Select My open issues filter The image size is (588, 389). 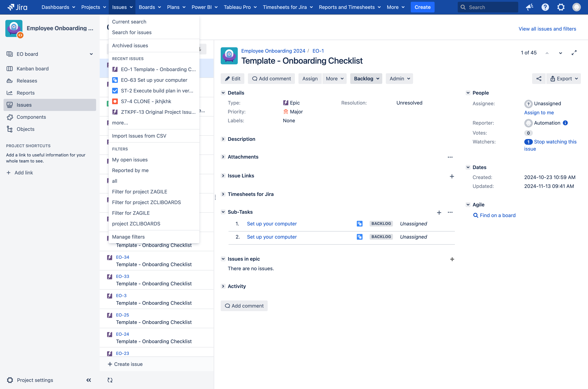(154, 160)
